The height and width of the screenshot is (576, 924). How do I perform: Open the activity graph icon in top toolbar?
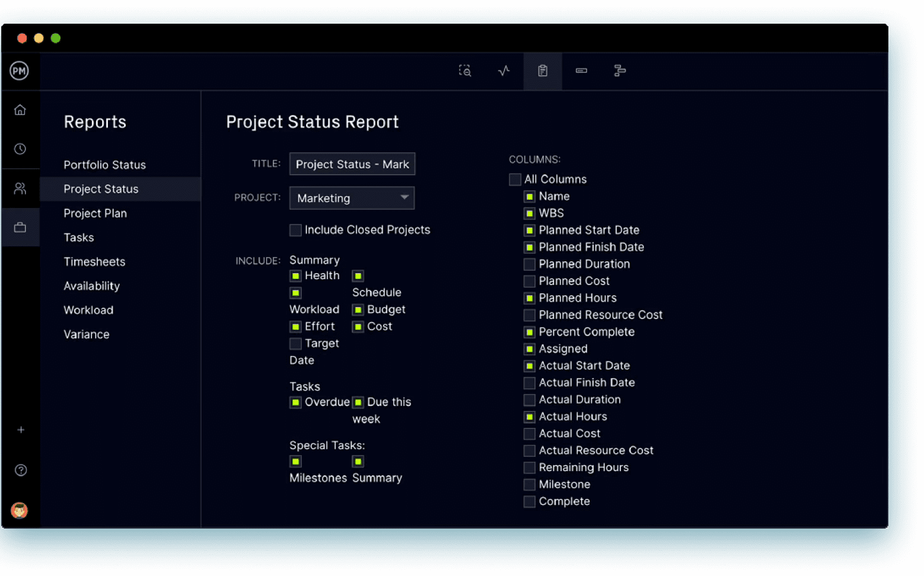[504, 71]
